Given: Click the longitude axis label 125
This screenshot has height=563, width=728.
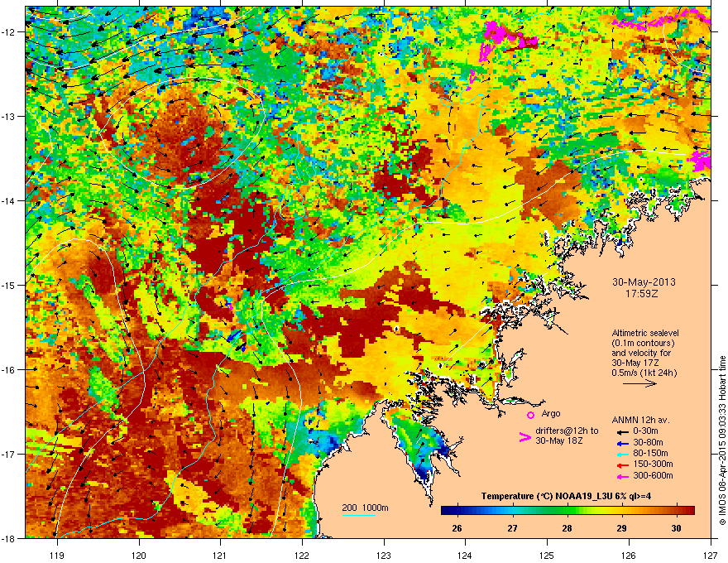Looking at the screenshot, I should click(x=547, y=555).
